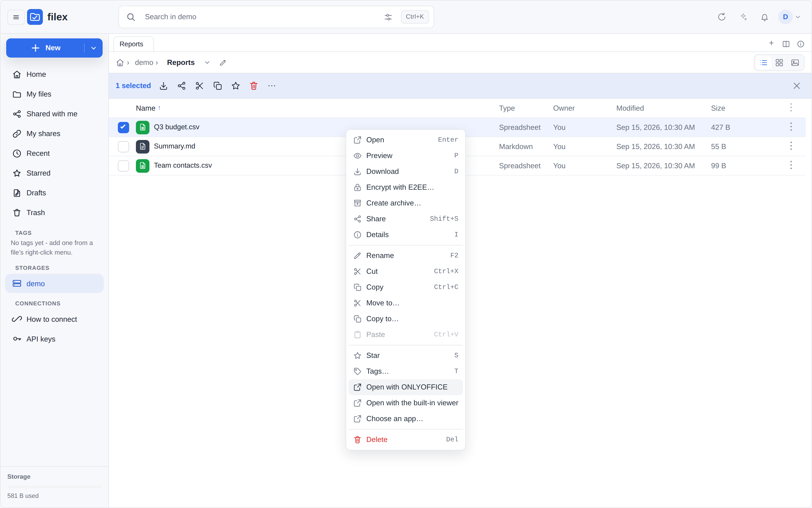This screenshot has width=812, height=508.
Task: Click the hamburger menu button
Action: point(16,17)
